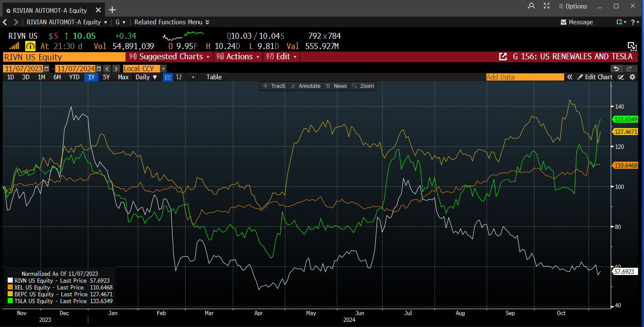
Task: Switch to the line chart type icon
Action: click(x=168, y=77)
